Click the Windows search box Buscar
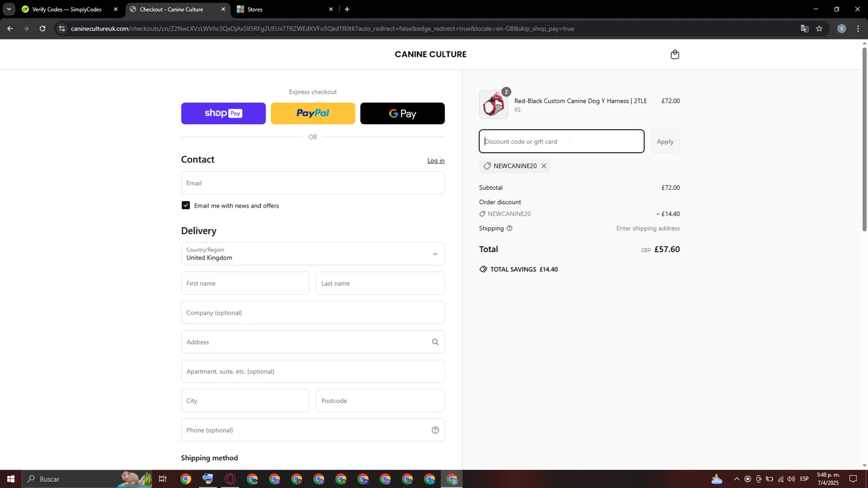Viewport: 868px width, 488px height. tap(87, 479)
